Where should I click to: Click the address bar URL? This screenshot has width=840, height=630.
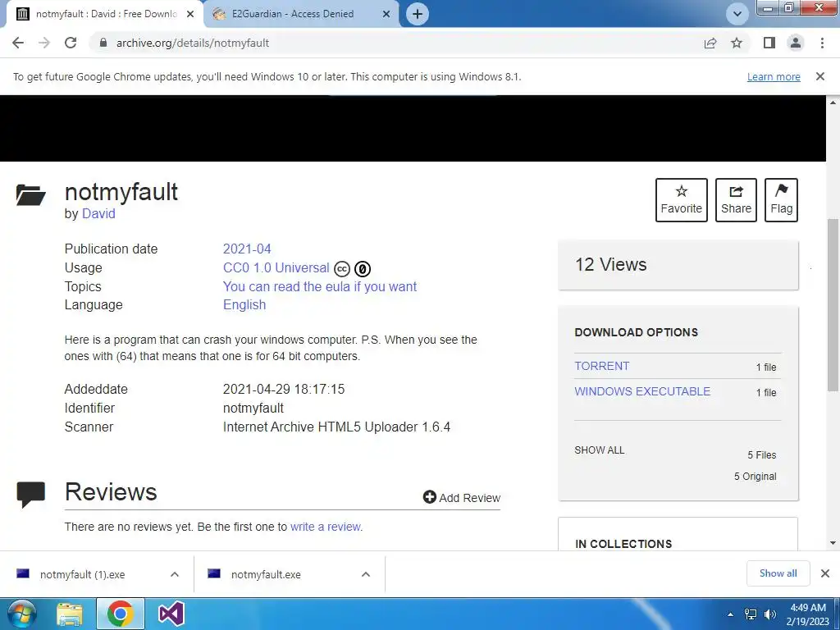[x=192, y=43]
